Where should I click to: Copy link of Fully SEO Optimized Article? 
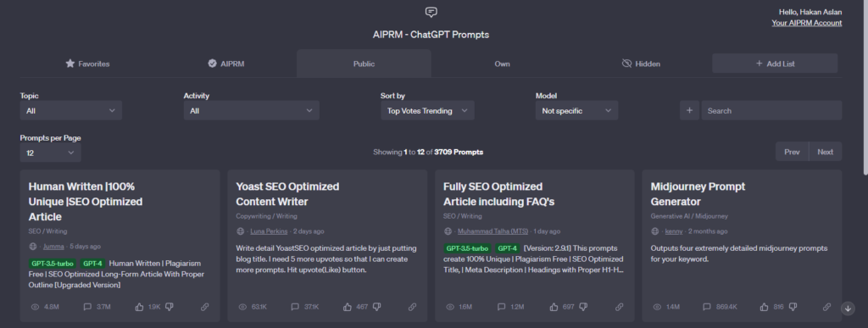[x=620, y=307]
